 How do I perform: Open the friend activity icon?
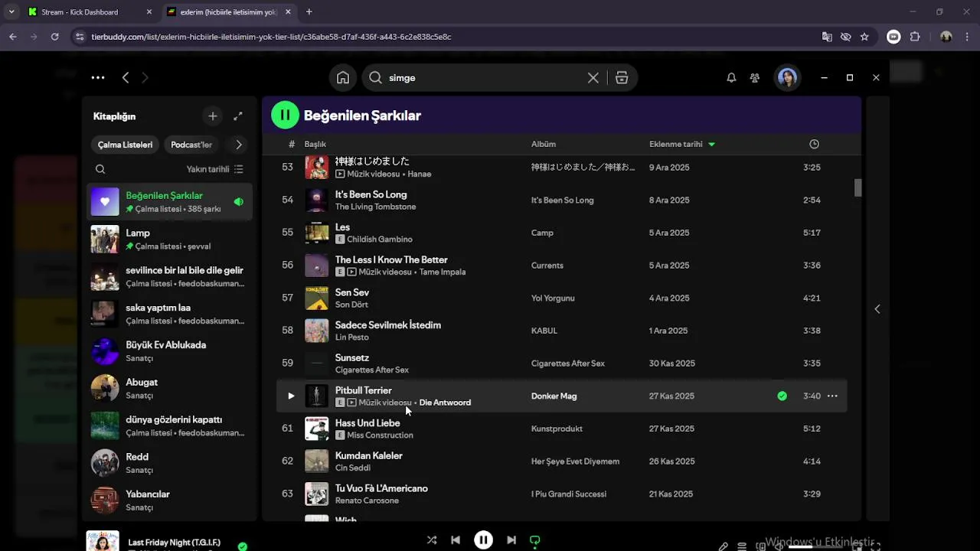[x=755, y=77]
